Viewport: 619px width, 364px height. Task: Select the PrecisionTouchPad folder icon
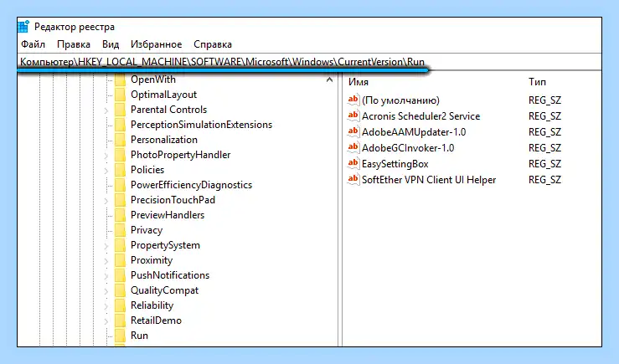pos(120,200)
